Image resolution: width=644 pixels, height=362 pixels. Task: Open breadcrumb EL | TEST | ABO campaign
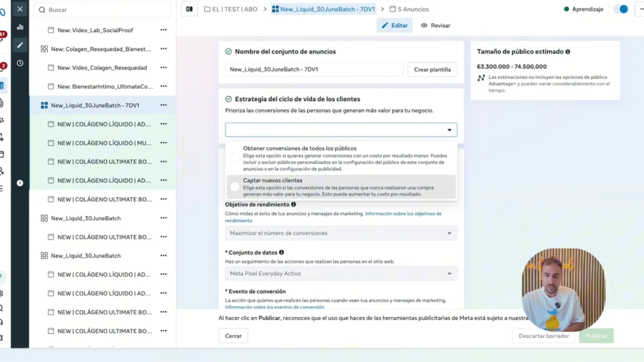[231, 9]
